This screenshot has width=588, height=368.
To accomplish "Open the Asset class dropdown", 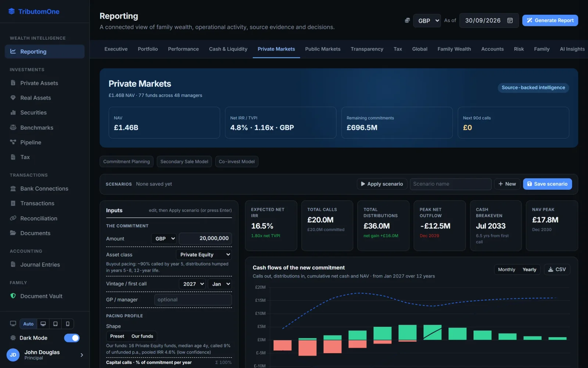I will [204, 255].
